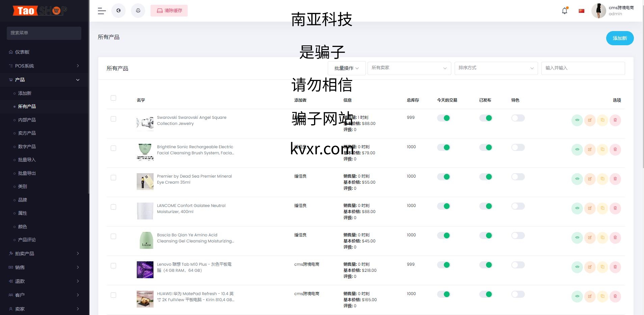
Task: Open 数字产品 in the sidebar
Action: [x=44, y=147]
